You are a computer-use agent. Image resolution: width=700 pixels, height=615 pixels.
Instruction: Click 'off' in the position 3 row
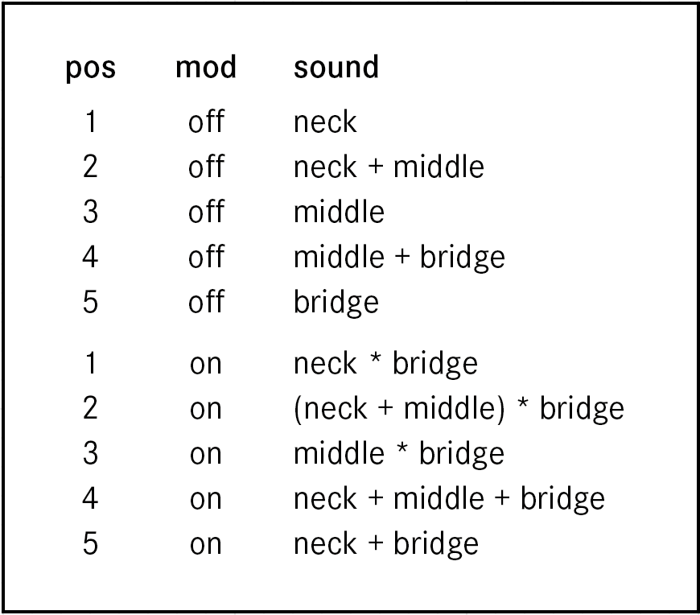[x=206, y=211]
